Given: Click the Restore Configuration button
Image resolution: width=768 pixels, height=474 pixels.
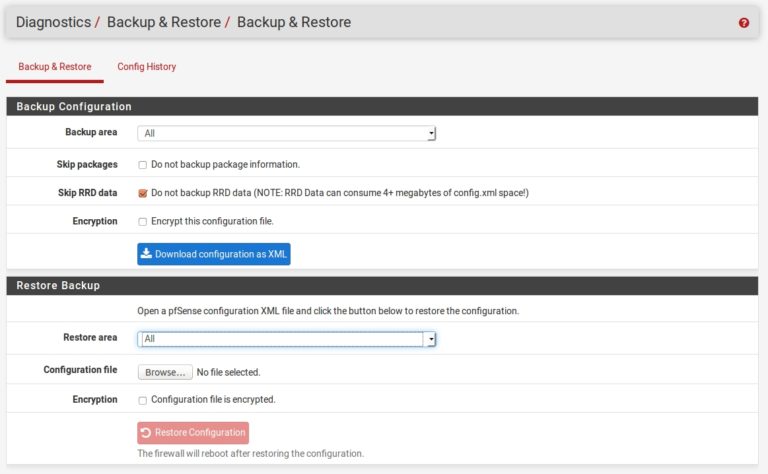Looking at the screenshot, I should (x=193, y=433).
